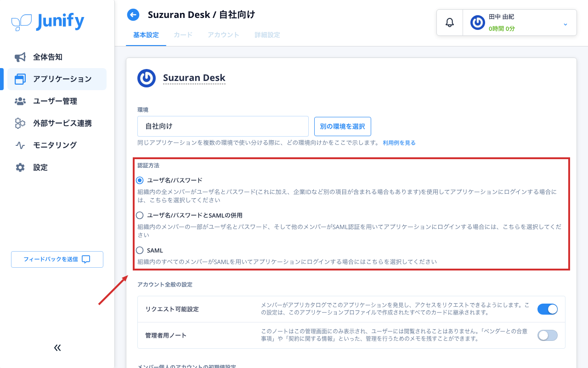Select the SAML radio option
The width and height of the screenshot is (588, 368).
(x=140, y=250)
